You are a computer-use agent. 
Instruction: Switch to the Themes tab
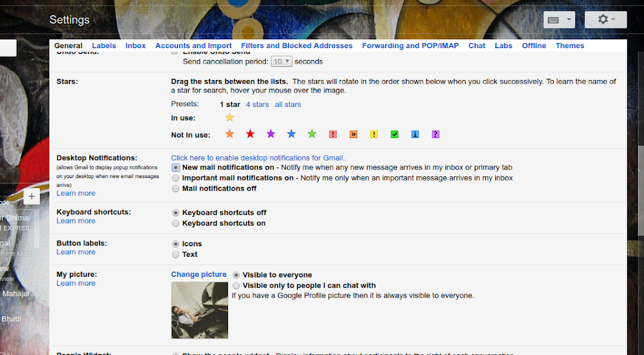(570, 46)
